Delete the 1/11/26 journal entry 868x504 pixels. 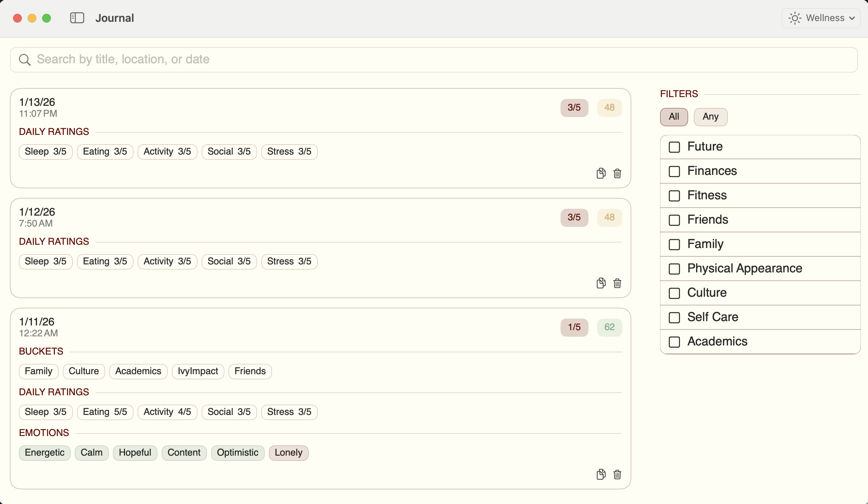pyautogui.click(x=617, y=475)
